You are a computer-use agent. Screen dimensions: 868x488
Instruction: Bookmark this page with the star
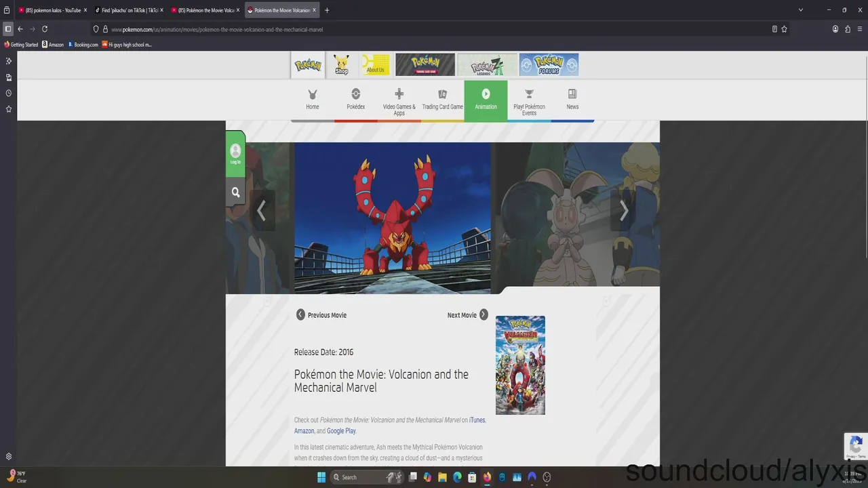(785, 29)
